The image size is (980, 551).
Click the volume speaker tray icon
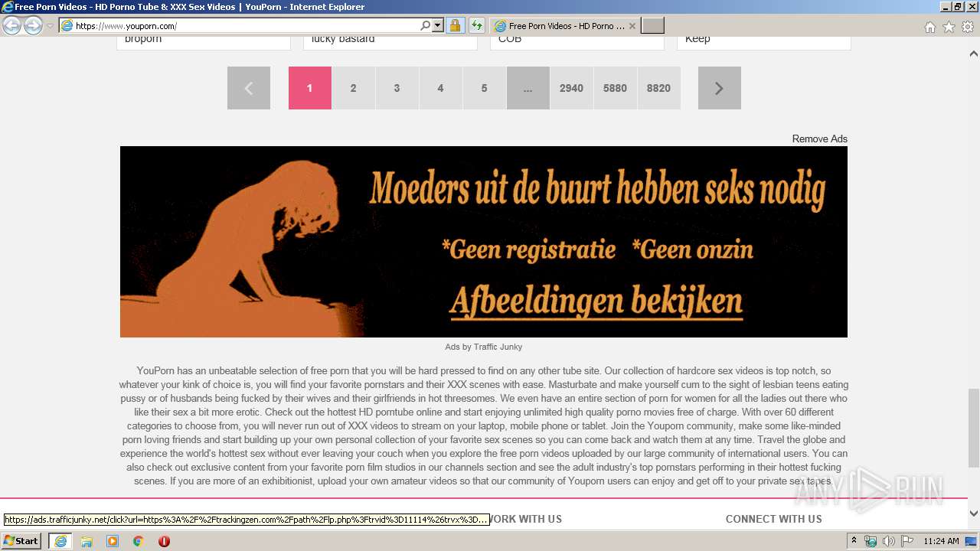889,541
